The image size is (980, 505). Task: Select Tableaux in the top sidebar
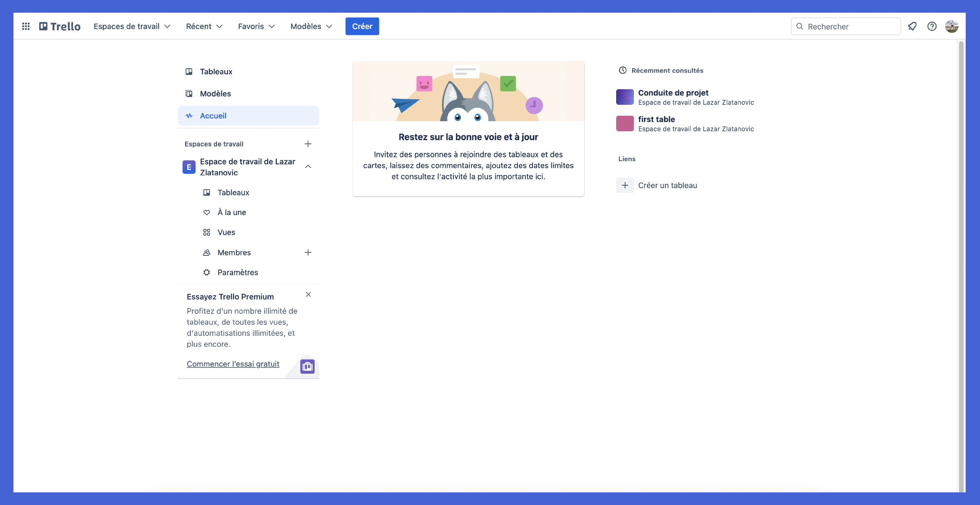coord(216,72)
